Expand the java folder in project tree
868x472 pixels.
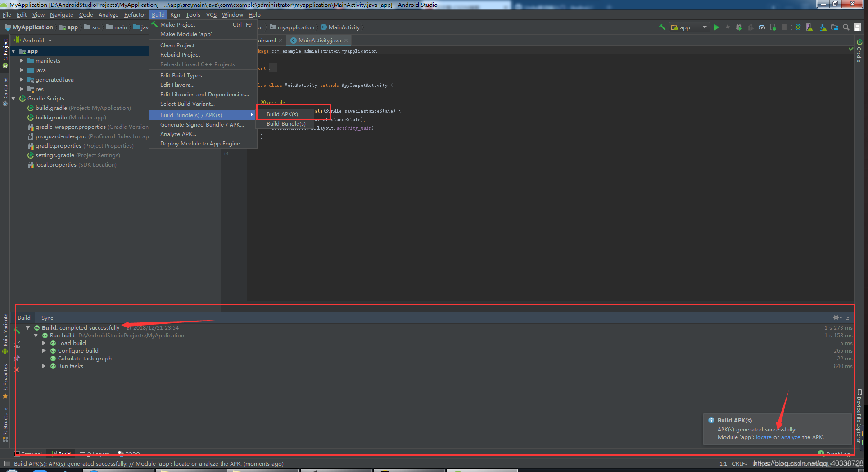(x=21, y=70)
